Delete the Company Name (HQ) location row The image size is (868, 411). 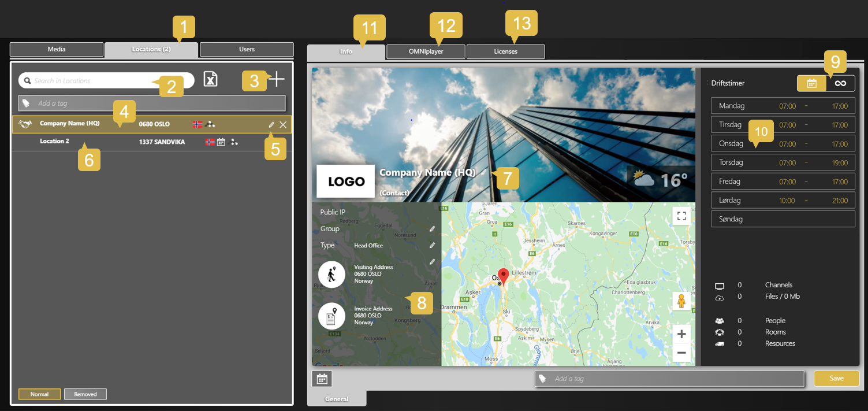(x=283, y=124)
